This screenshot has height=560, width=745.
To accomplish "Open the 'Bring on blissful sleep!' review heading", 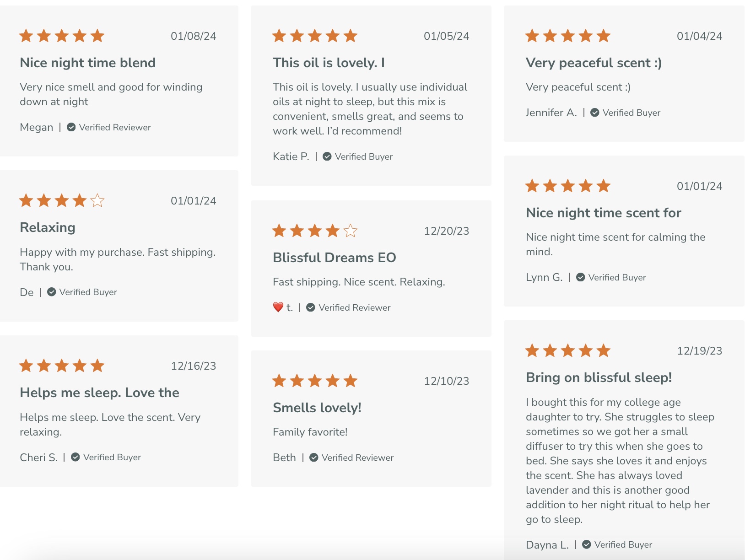I will [x=599, y=377].
